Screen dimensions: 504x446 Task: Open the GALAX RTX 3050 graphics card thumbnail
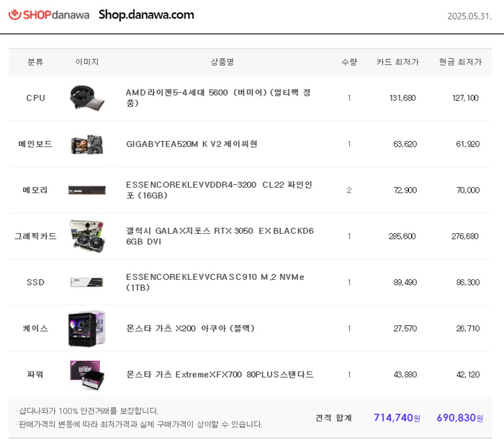point(87,236)
